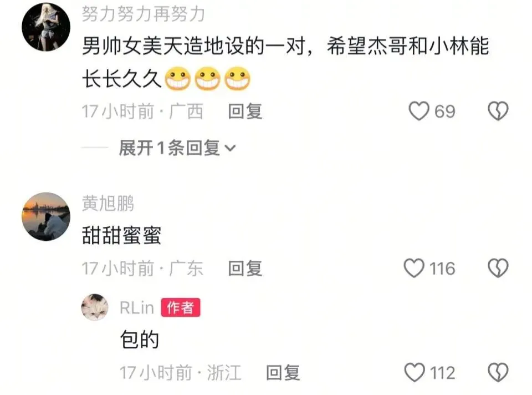
Task: Reply to the 广东 comment
Action: (x=245, y=269)
